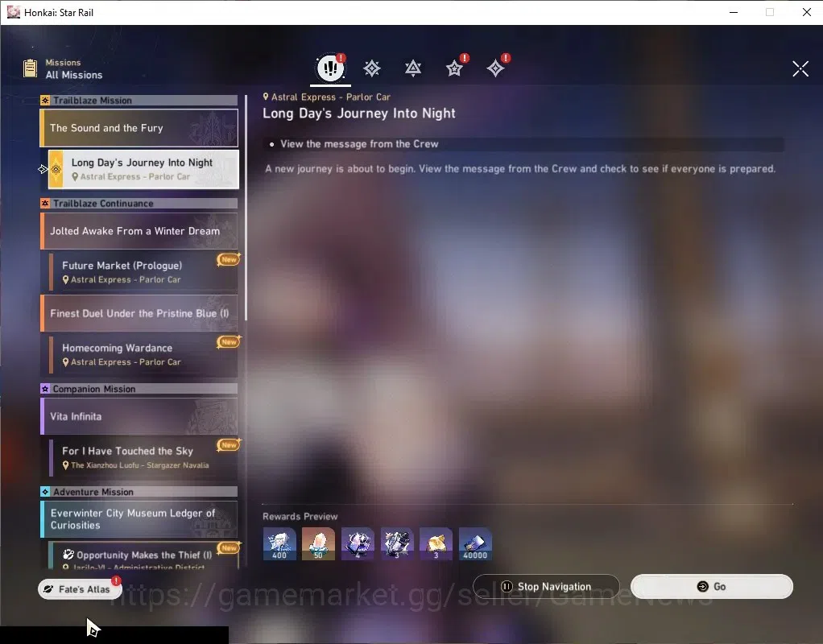Open Everwinter City Museum Ledger of Curiosities

(x=139, y=519)
